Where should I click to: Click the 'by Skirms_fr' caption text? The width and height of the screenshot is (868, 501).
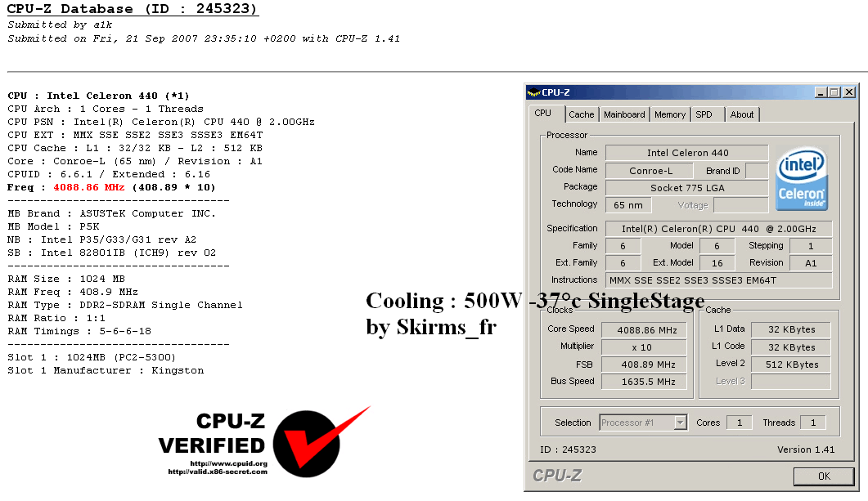[x=431, y=328]
